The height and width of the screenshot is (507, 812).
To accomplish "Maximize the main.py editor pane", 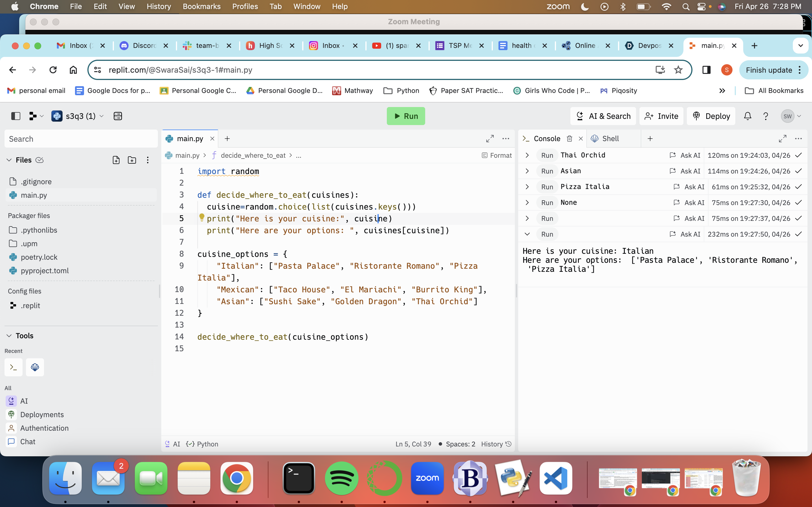I will [x=490, y=139].
